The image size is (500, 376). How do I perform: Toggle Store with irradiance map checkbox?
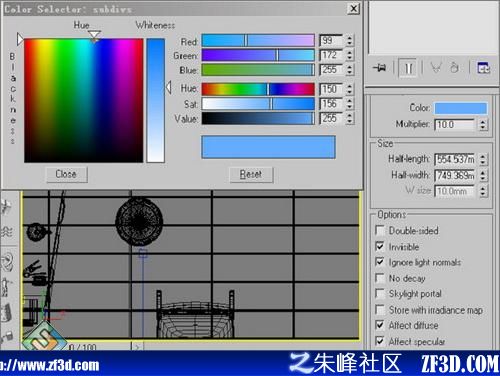tap(380, 309)
